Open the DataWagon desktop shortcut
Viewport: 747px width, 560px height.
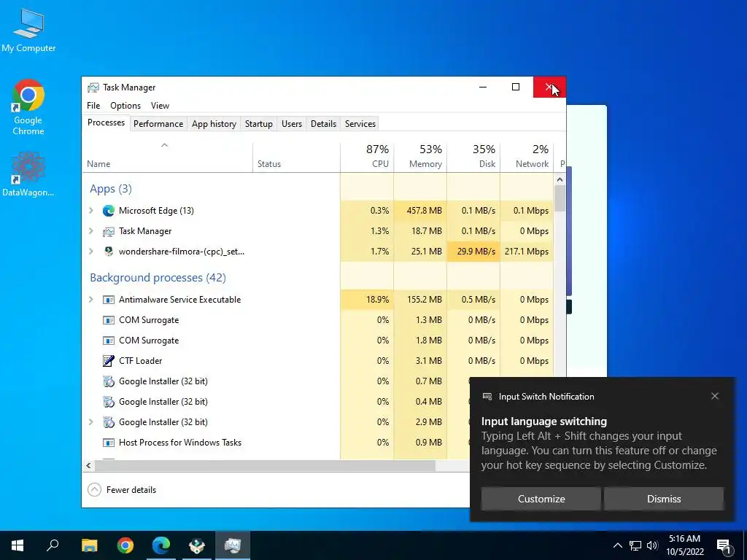click(28, 174)
